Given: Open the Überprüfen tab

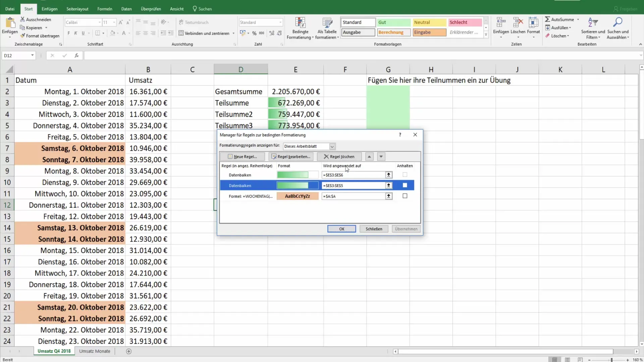Looking at the screenshot, I should (x=151, y=9).
